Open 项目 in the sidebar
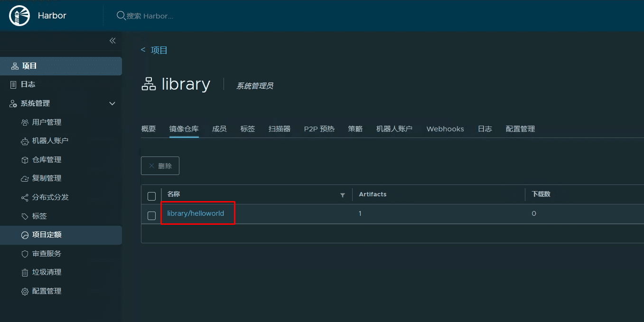Viewport: 644px width, 322px height. point(61,66)
